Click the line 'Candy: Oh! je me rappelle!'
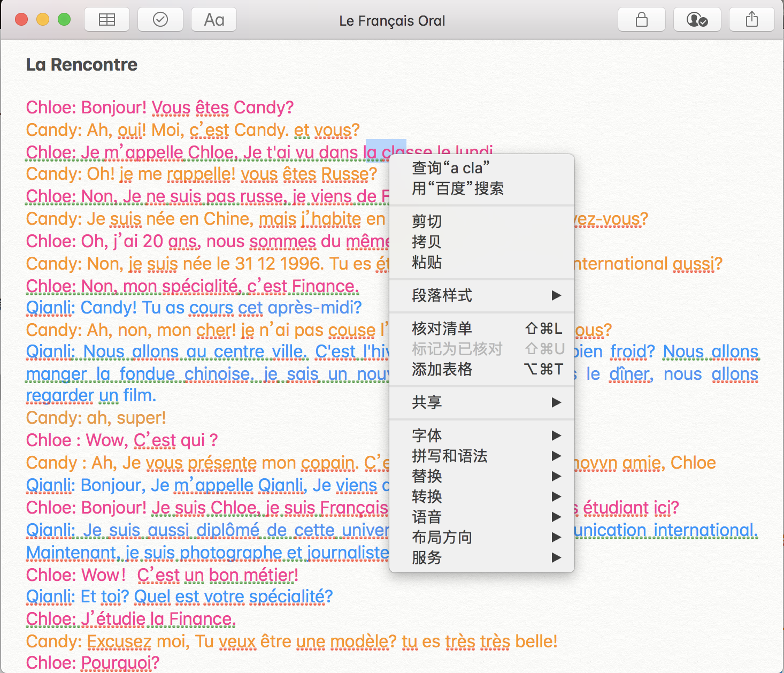Screen dimensions: 784x673 130,174
